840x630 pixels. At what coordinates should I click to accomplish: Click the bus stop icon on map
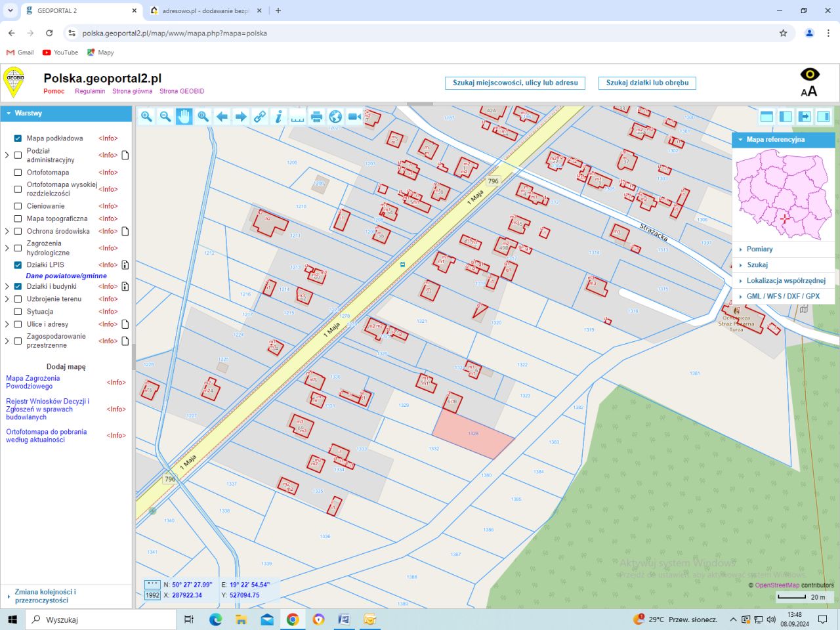tap(402, 264)
